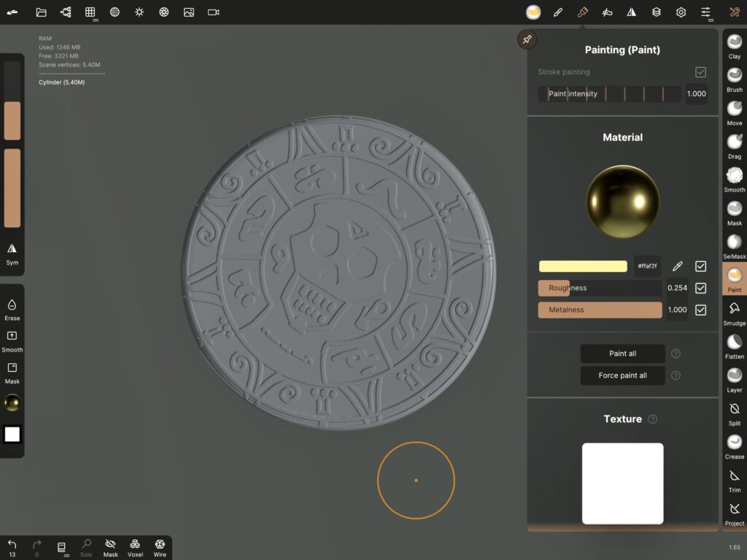Screen dimensions: 747x560
Task: Pin the Painting panel open
Action: tap(527, 39)
